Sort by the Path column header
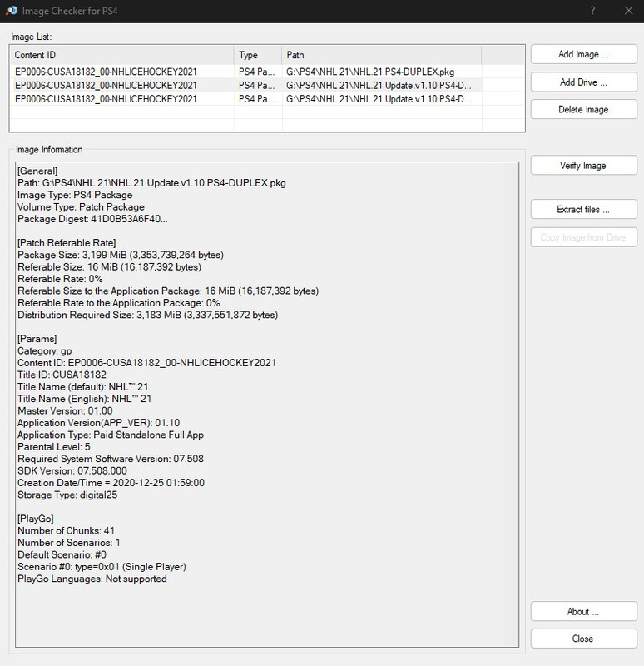 tap(382, 55)
